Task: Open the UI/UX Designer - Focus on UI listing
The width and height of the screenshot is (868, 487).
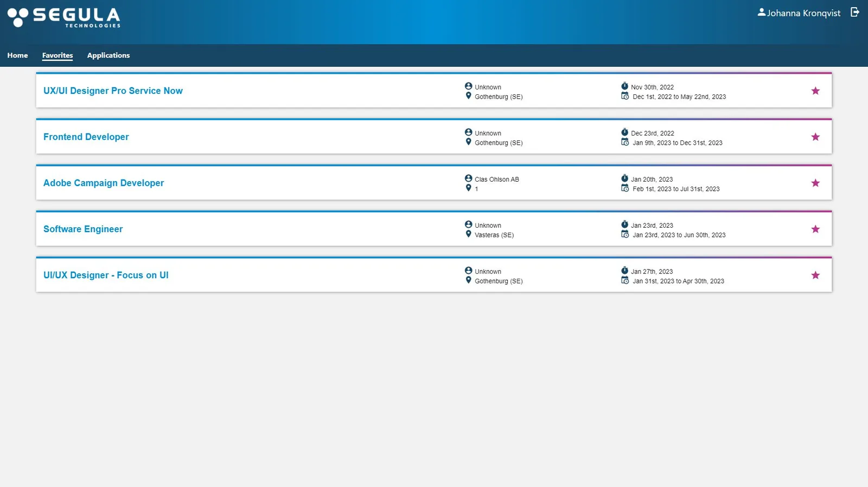Action: click(x=106, y=275)
